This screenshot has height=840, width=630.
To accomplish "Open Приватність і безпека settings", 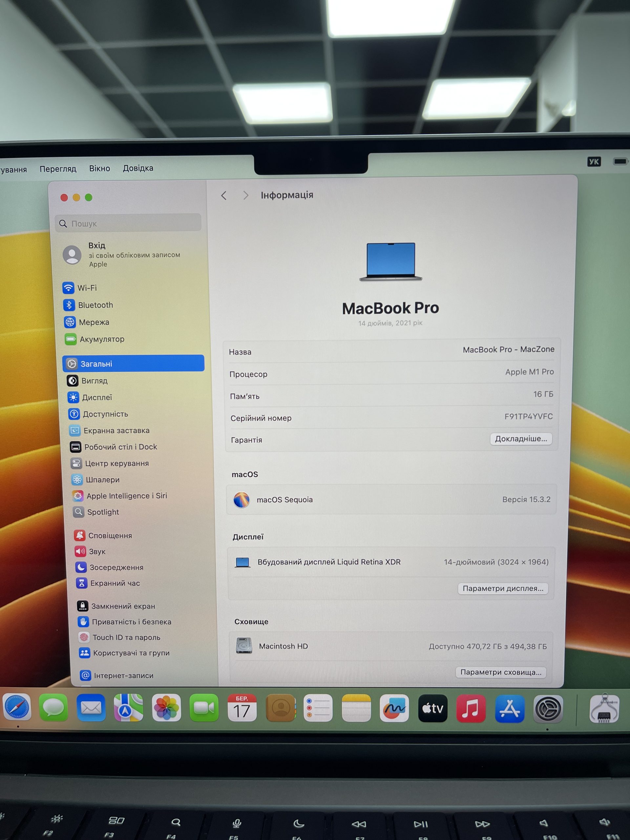I will 125,622.
